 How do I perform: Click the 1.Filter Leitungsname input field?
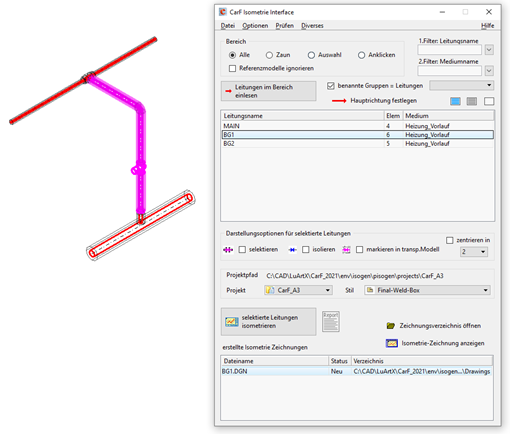pyautogui.click(x=449, y=50)
